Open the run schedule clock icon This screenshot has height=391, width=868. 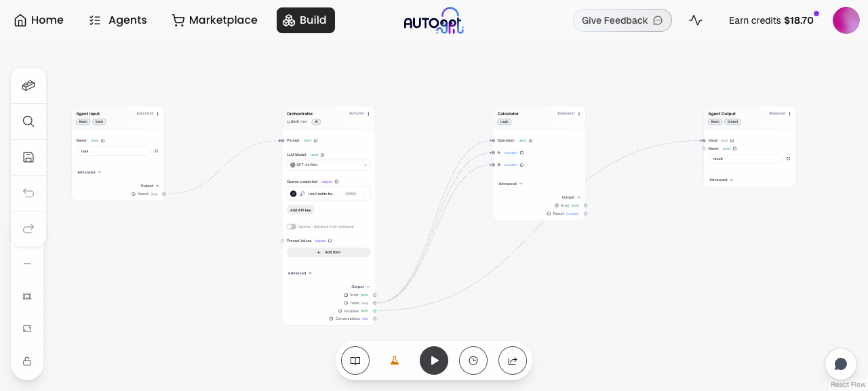tap(473, 361)
